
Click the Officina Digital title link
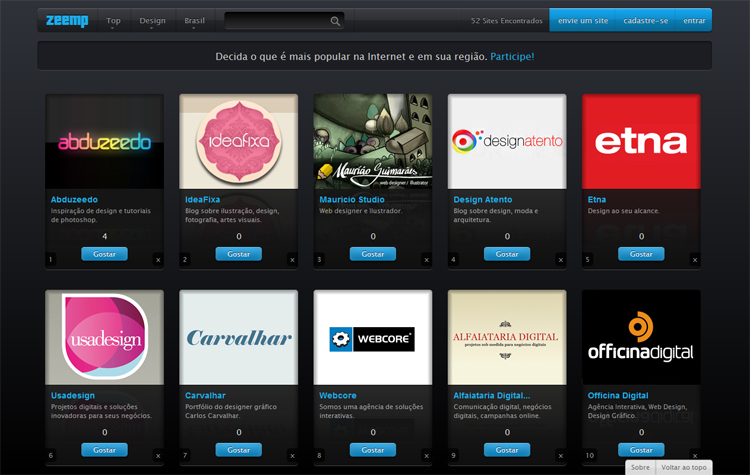coord(618,396)
